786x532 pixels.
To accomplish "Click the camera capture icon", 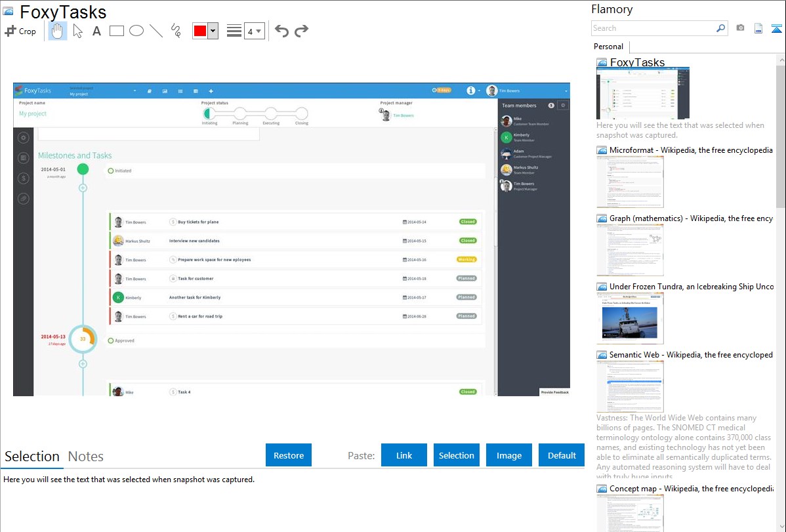I will [740, 28].
